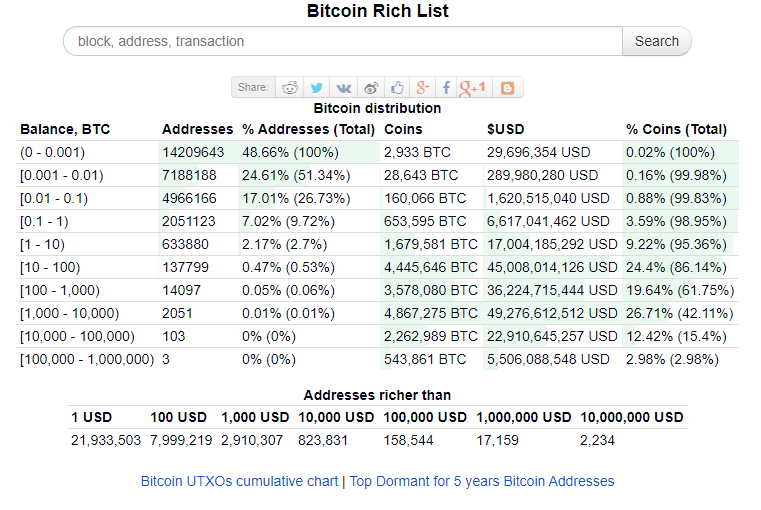Click the '4,867,275 BTC' coins cell
761x510 pixels.
430,313
